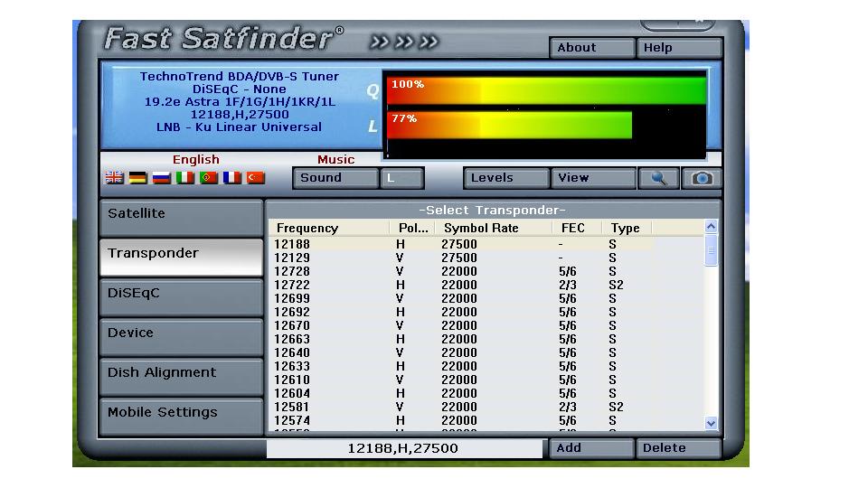Click the Levels button
The image size is (868, 488).
(x=506, y=178)
